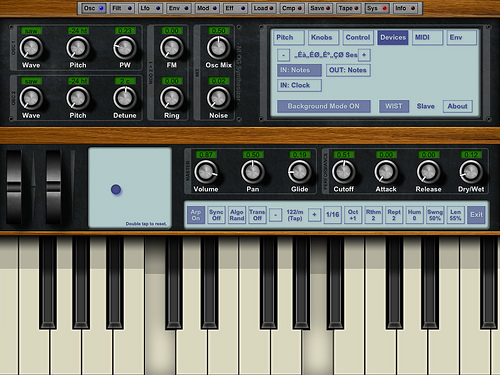Click the Detune knob
500x375 pixels.
point(125,98)
